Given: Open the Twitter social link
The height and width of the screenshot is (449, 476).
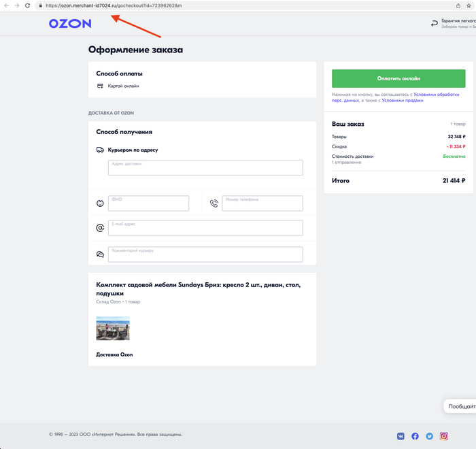Looking at the screenshot, I should (429, 436).
